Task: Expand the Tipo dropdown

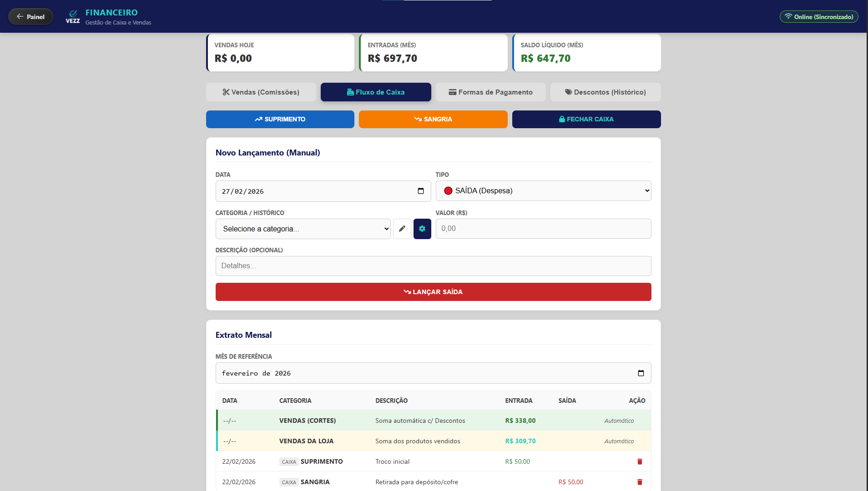Action: click(543, 191)
